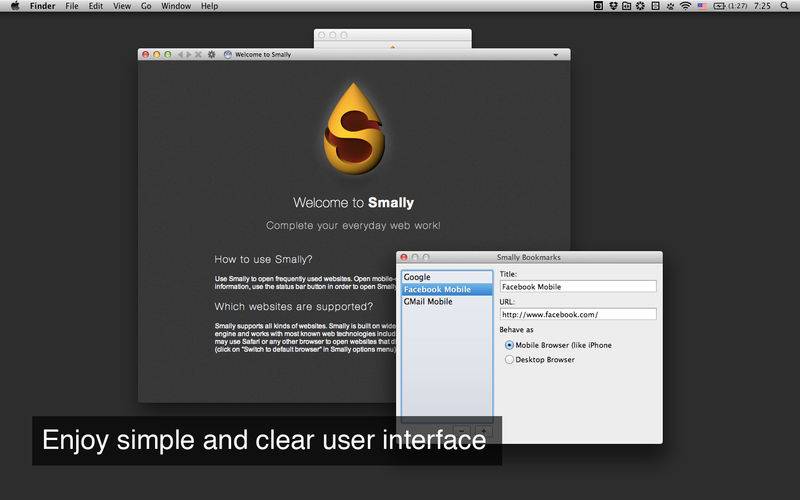Click the menu bar icon left of paw print
Image resolution: width=800 pixels, height=500 pixels.
pyautogui.click(x=656, y=6)
